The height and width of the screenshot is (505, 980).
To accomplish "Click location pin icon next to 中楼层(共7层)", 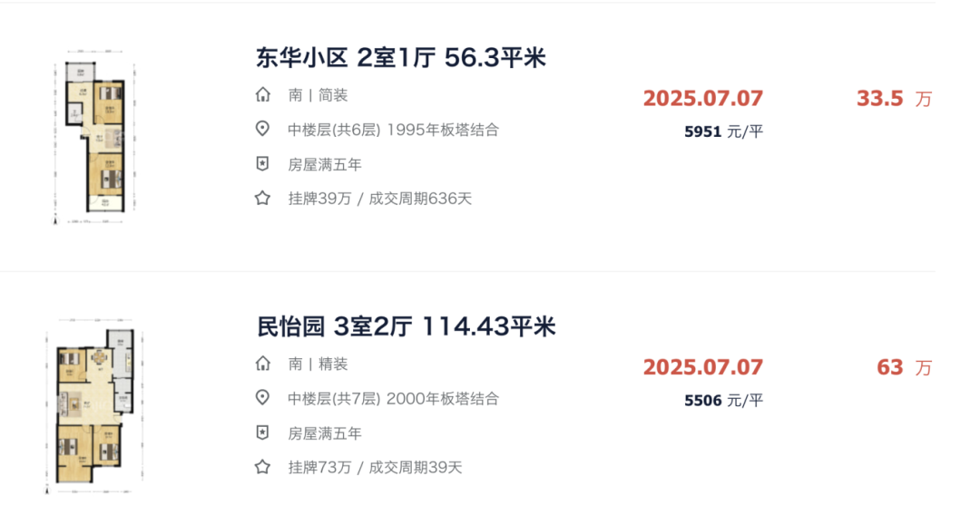I will [x=263, y=398].
